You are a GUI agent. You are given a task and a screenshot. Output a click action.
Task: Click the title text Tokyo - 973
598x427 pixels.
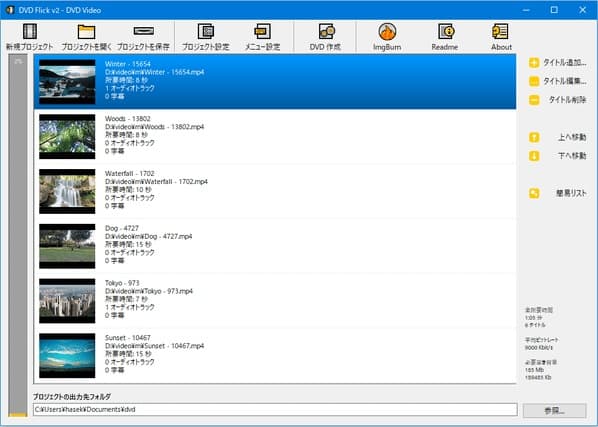pos(122,283)
